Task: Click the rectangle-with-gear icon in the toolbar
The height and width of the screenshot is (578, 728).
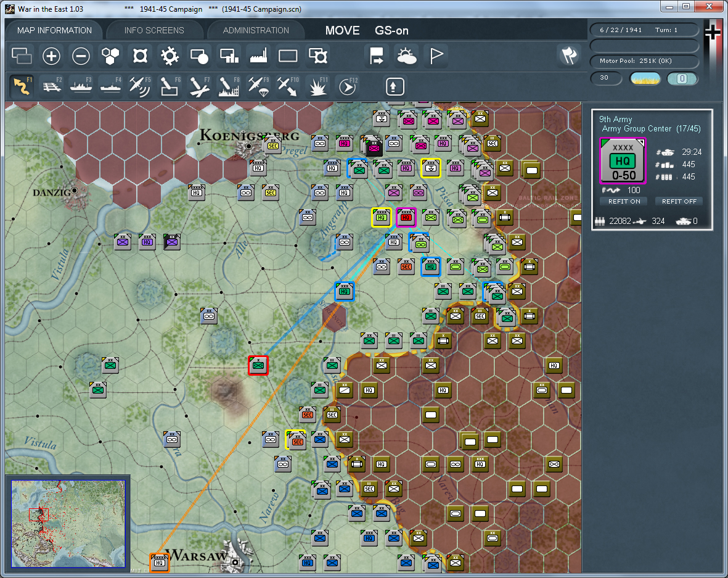Action: pos(318,56)
